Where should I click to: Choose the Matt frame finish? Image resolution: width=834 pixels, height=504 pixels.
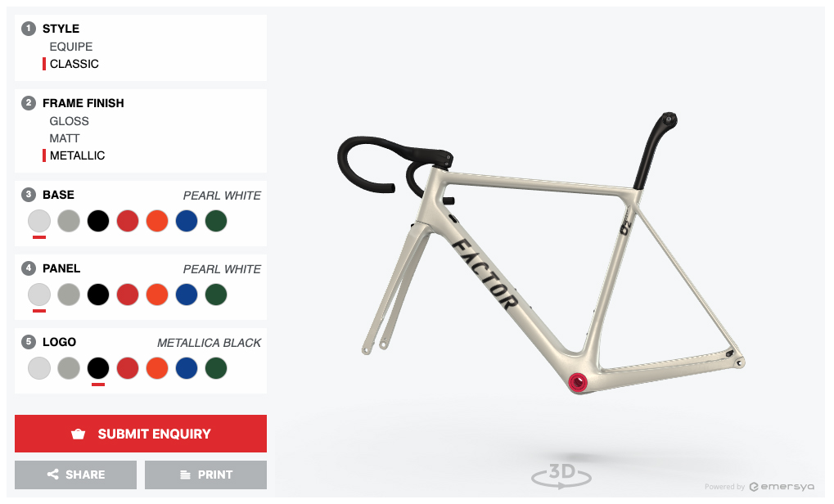(x=65, y=138)
